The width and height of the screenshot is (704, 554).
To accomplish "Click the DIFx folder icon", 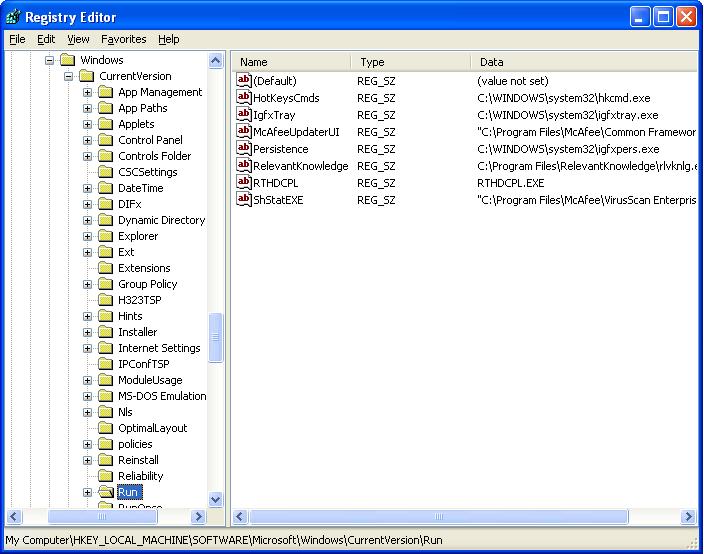I will 106,204.
